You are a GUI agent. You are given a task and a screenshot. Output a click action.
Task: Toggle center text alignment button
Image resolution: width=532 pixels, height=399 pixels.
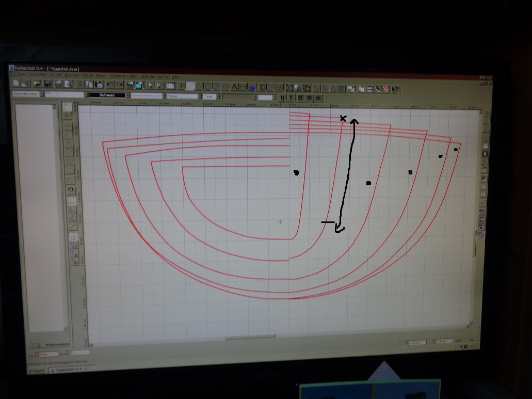pyautogui.click(x=310, y=98)
